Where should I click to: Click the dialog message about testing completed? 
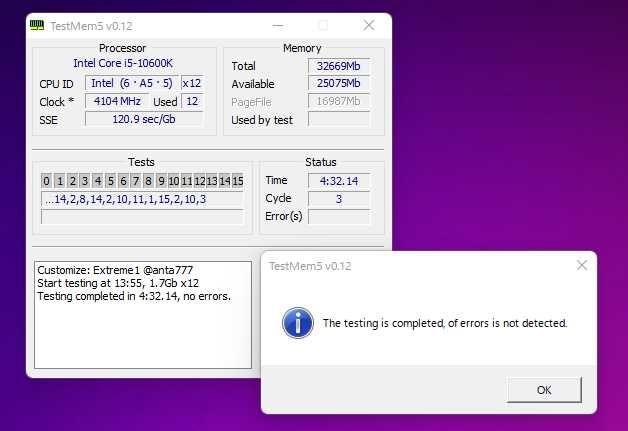(x=445, y=323)
